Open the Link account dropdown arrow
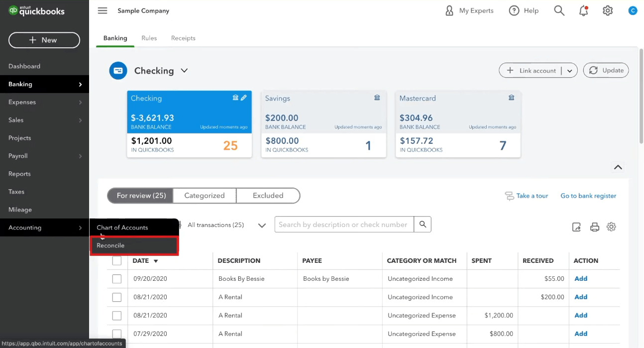Viewport: 644px width, 348px height. pyautogui.click(x=570, y=71)
